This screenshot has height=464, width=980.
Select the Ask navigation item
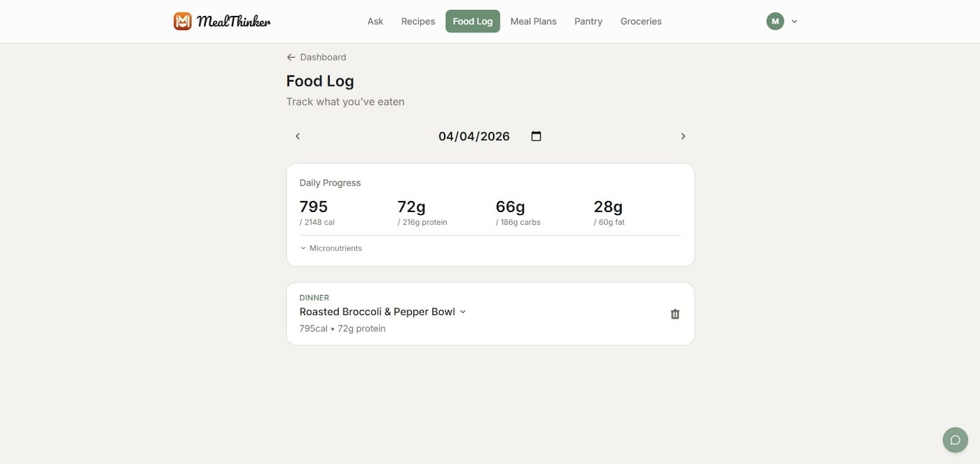pos(375,21)
